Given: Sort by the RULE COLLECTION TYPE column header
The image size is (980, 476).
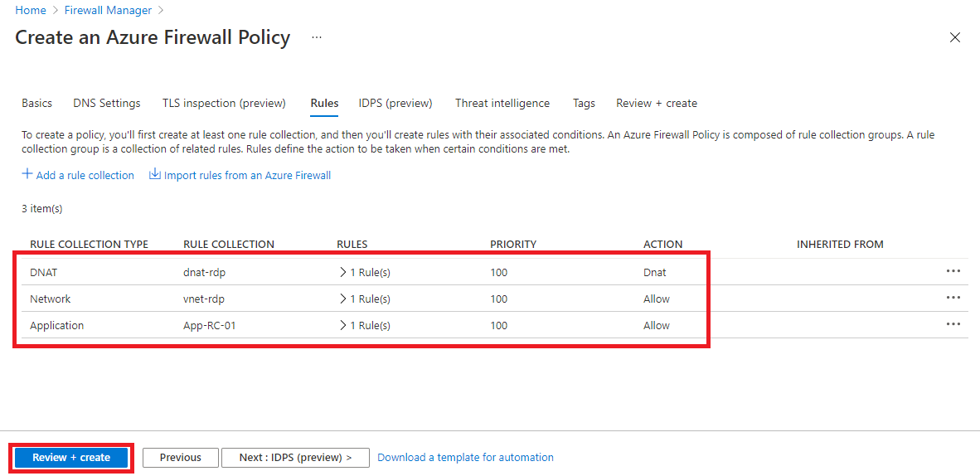Looking at the screenshot, I should point(89,244).
